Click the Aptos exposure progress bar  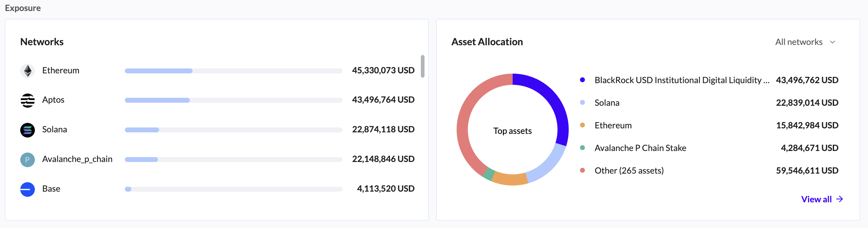(x=233, y=100)
